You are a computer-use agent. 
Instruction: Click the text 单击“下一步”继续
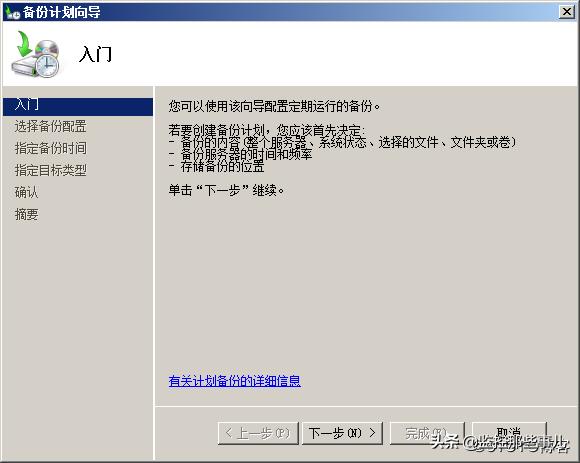(x=226, y=190)
